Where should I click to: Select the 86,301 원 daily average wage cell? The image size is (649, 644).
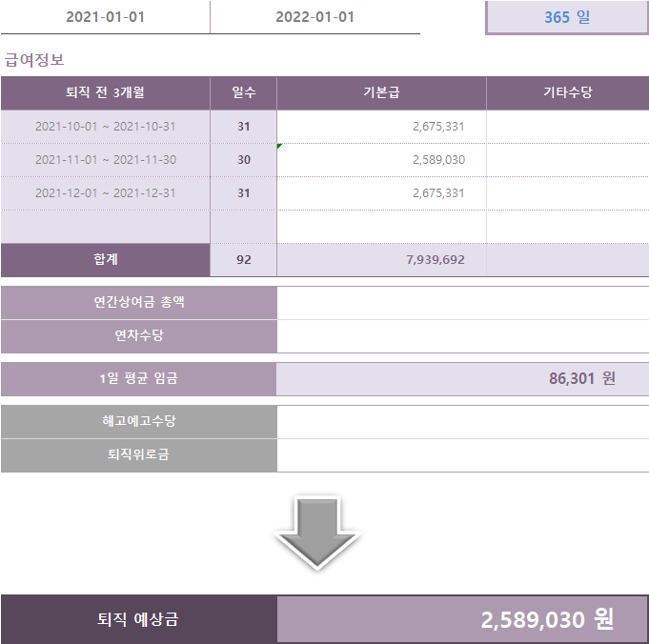(462, 378)
